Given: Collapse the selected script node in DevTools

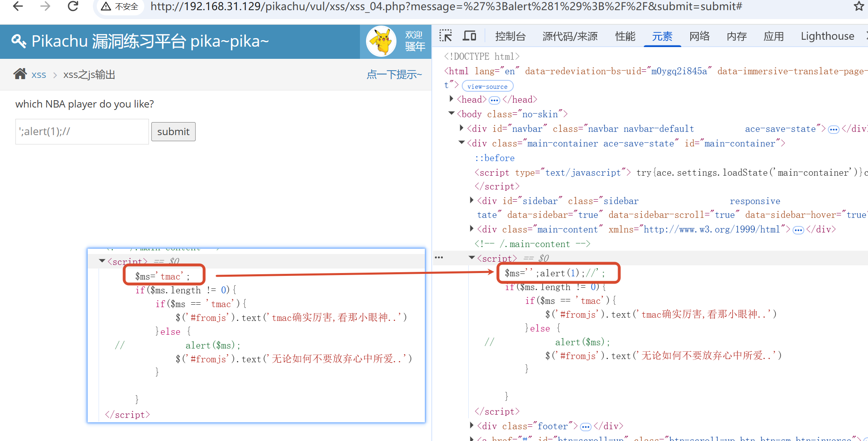Looking at the screenshot, I should [x=472, y=258].
